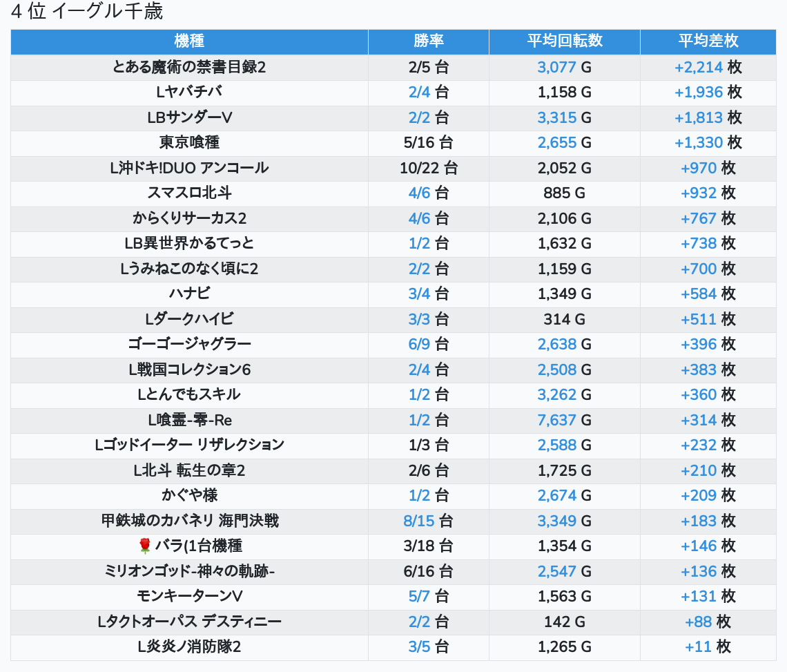Select Lゴッドイーター リザレクション name

click(189, 445)
